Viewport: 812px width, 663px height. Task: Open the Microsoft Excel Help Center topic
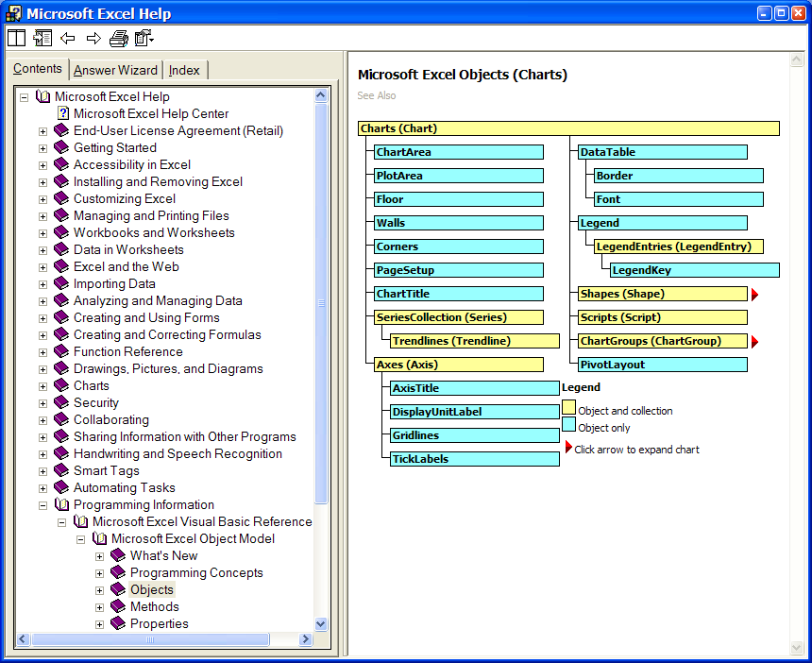tap(151, 113)
